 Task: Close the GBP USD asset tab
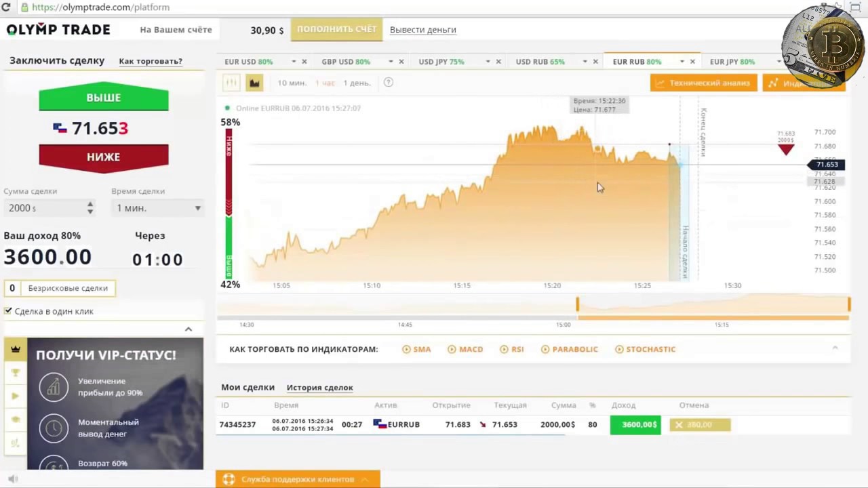401,62
